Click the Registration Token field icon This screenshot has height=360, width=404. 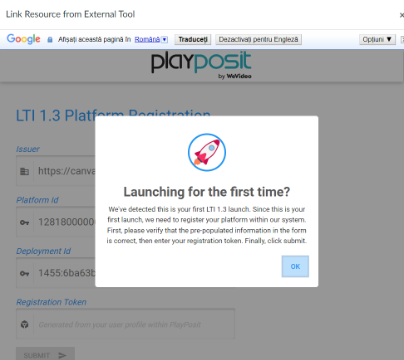coord(24,324)
